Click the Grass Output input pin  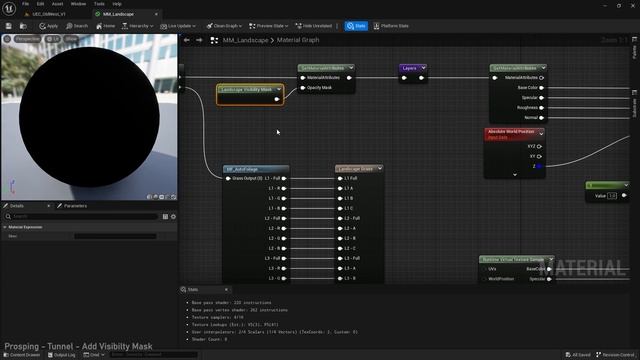228,178
